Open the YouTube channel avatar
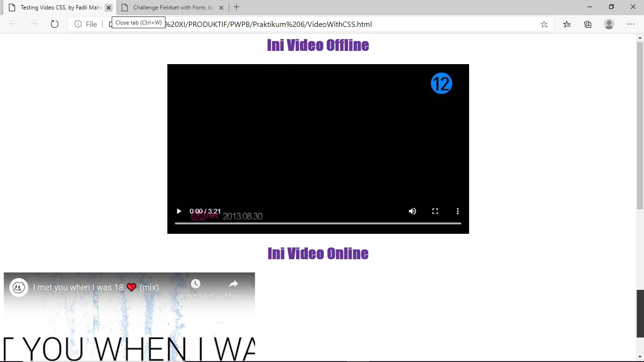Screen dimensions: 644x362 pyautogui.click(x=18, y=287)
